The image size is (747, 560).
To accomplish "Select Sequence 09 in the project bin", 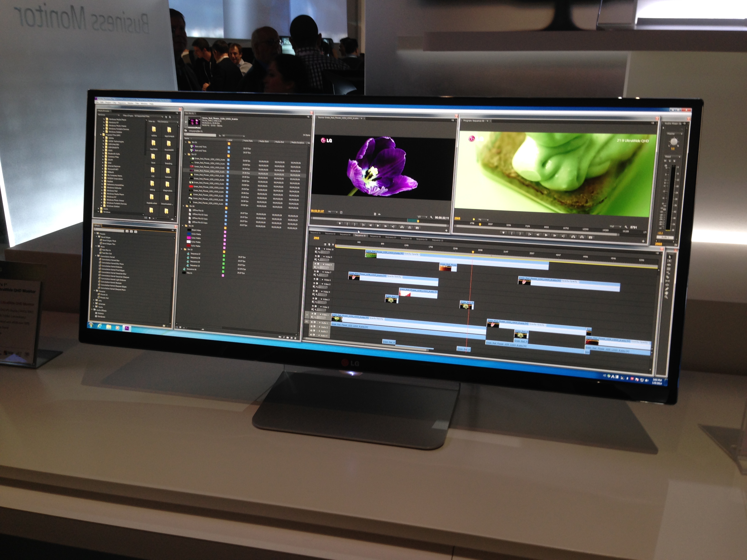I will pos(195,262).
